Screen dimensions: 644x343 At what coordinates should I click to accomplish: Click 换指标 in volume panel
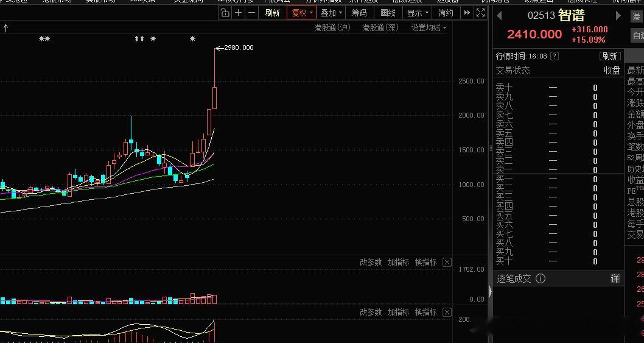coord(426,262)
